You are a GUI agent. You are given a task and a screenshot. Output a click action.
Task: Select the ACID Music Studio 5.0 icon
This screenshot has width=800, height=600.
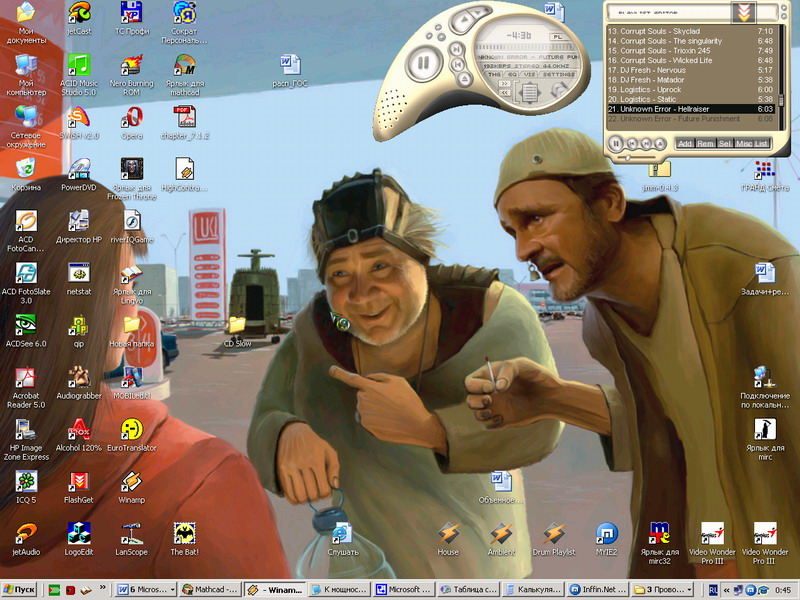(x=79, y=75)
